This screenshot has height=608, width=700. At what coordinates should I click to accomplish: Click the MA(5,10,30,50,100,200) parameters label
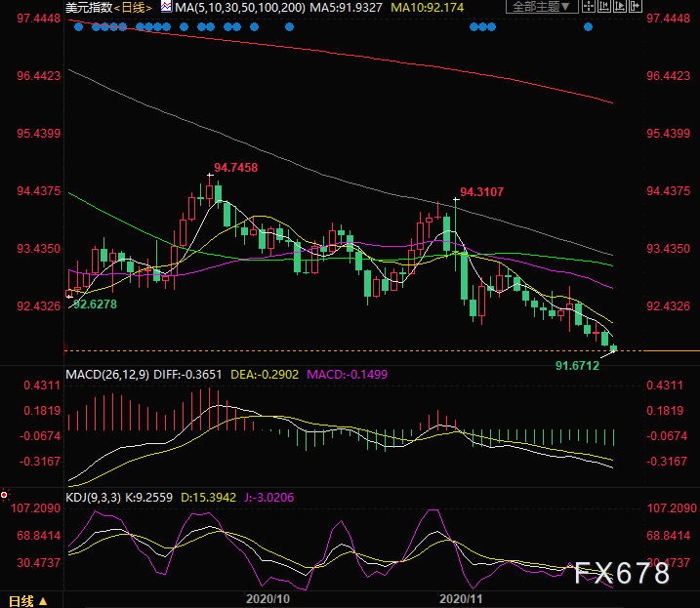(239, 7)
